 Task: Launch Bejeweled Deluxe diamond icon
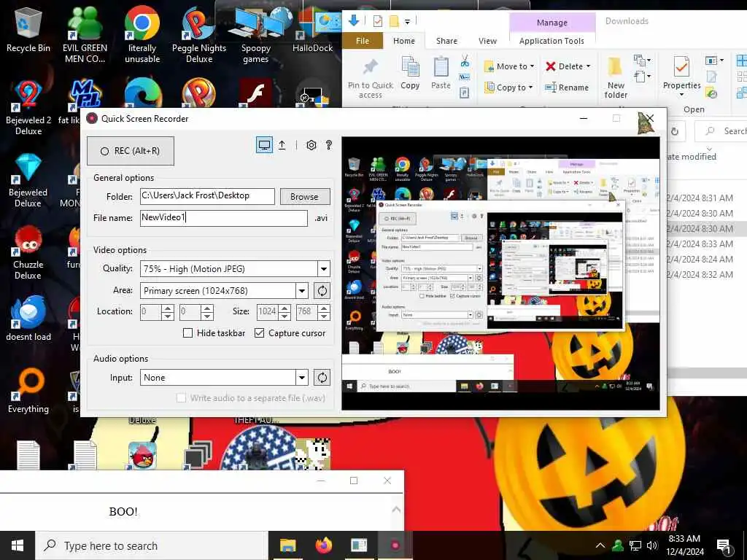point(28,181)
